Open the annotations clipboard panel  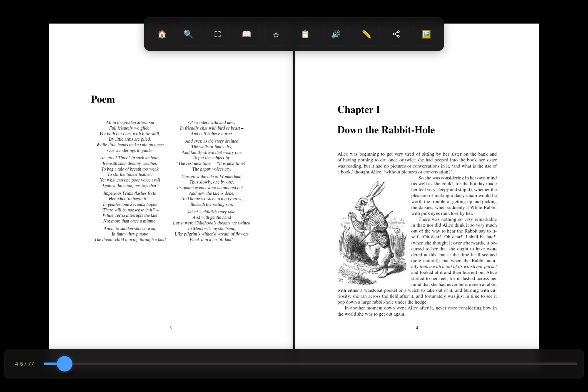pyautogui.click(x=305, y=34)
